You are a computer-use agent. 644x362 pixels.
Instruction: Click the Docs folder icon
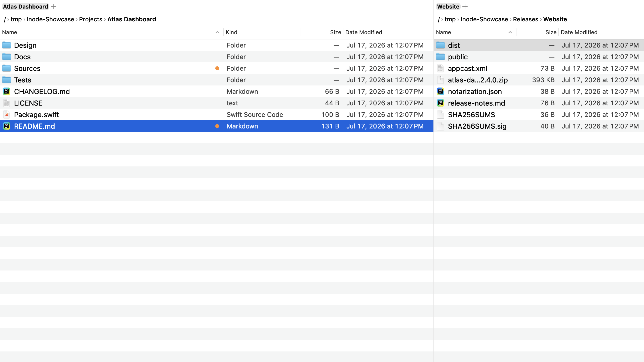[x=7, y=57]
